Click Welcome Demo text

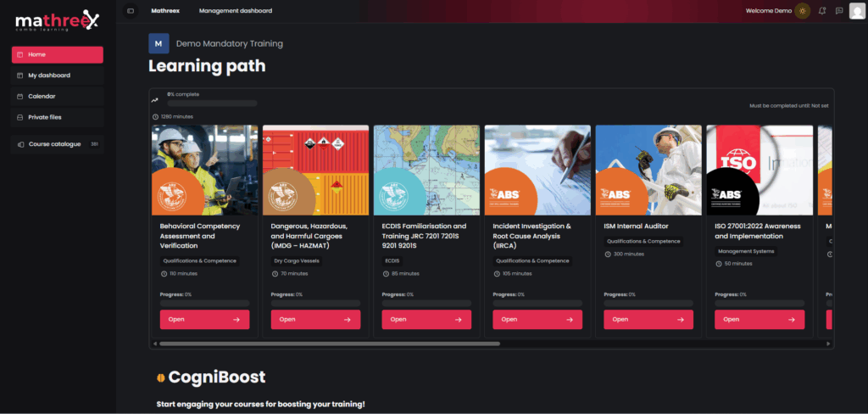coord(768,10)
